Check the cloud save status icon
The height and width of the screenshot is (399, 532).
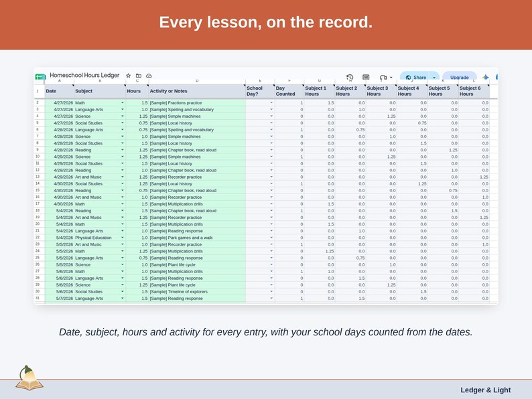(149, 76)
